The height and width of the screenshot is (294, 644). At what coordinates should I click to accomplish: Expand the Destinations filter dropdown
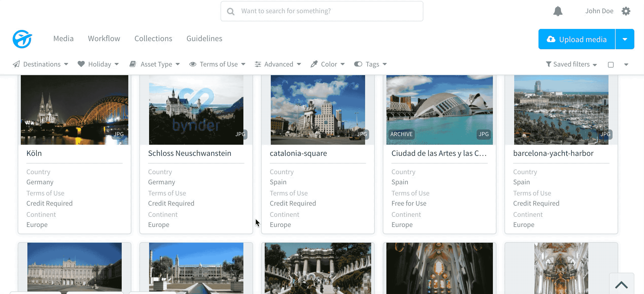click(x=66, y=64)
